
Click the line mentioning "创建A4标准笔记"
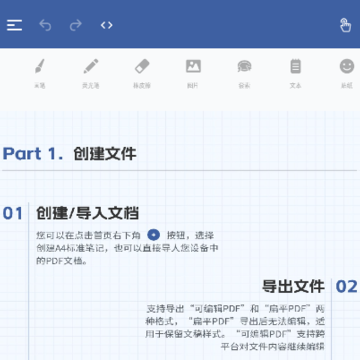coord(127,248)
